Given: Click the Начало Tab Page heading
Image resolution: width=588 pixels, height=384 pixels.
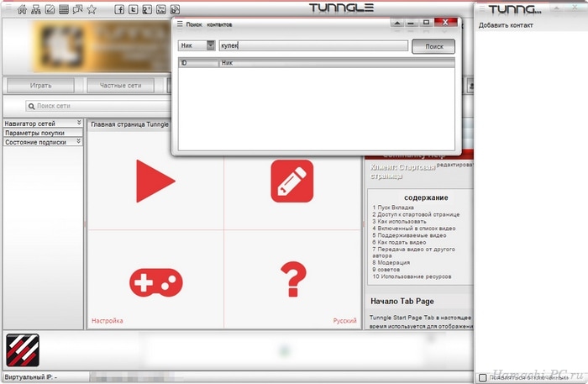Looking at the screenshot, I should 402,301.
